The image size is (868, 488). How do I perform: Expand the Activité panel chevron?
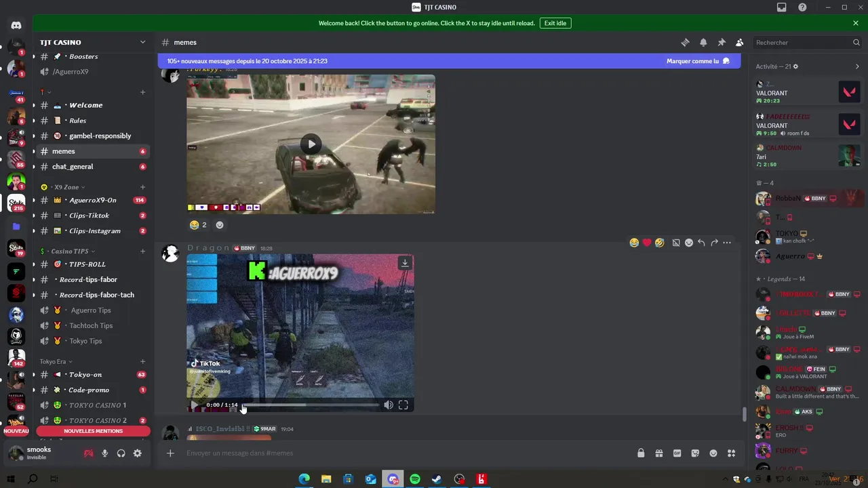pyautogui.click(x=856, y=66)
